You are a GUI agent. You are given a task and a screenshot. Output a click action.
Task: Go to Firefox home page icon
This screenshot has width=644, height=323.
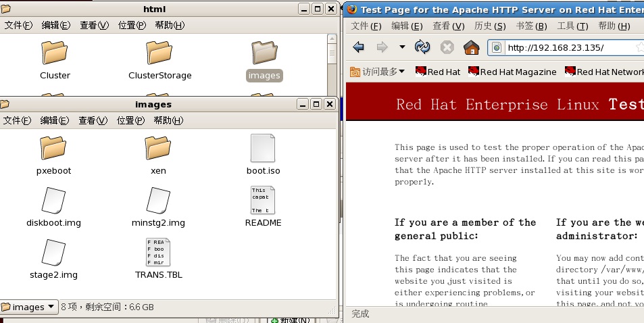(x=472, y=47)
